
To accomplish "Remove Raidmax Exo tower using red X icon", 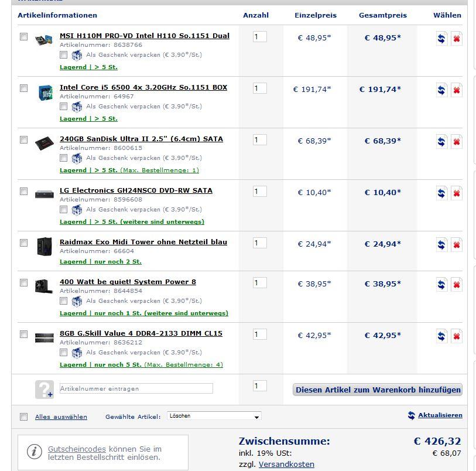I will [456, 245].
